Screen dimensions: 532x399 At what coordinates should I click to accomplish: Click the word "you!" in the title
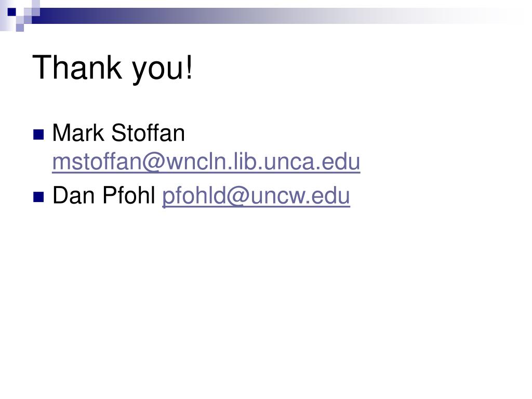click(163, 70)
